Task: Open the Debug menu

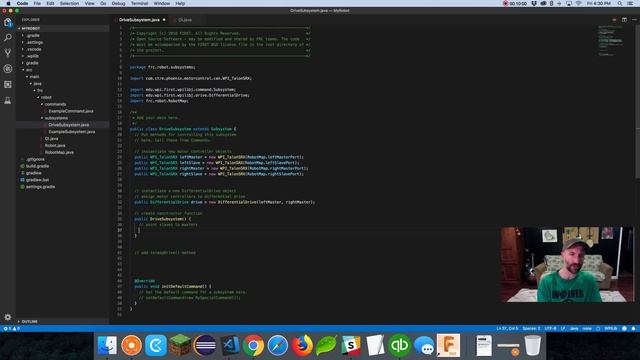Action: pos(118,3)
